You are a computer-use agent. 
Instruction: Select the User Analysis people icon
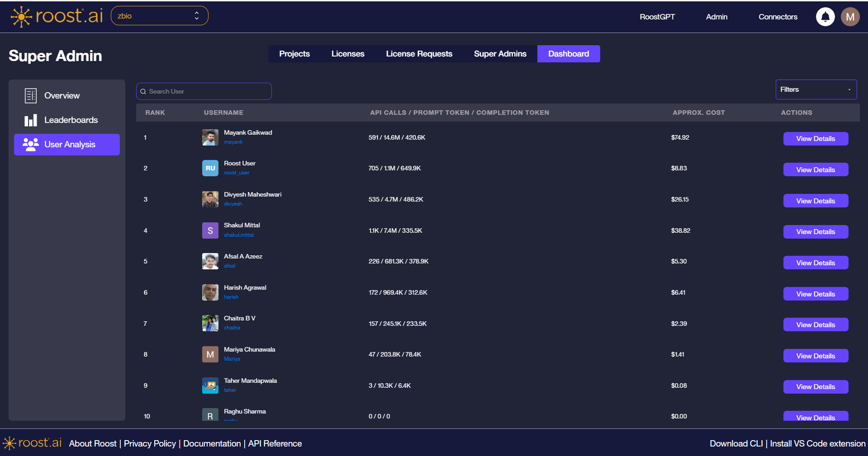pos(30,144)
